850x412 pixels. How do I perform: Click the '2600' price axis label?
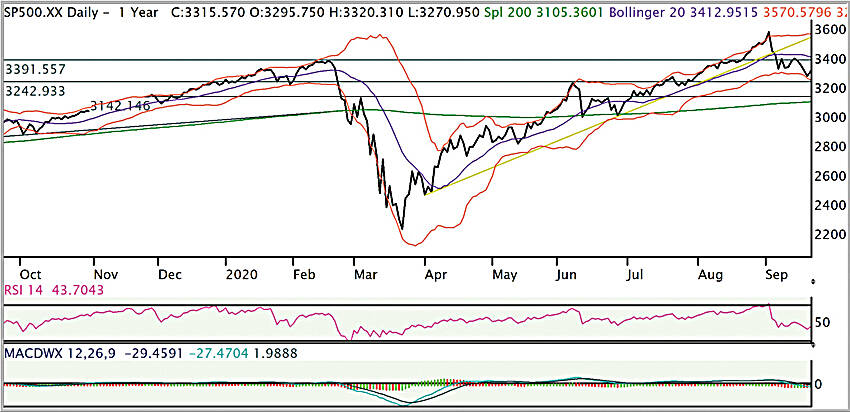[x=832, y=176]
